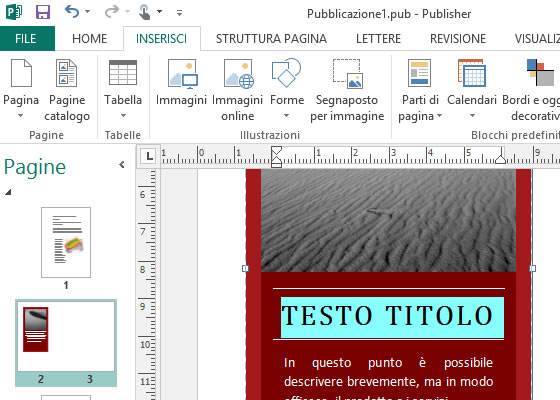
Task: Click the TESTO TITOLO heading text
Action: tap(388, 316)
